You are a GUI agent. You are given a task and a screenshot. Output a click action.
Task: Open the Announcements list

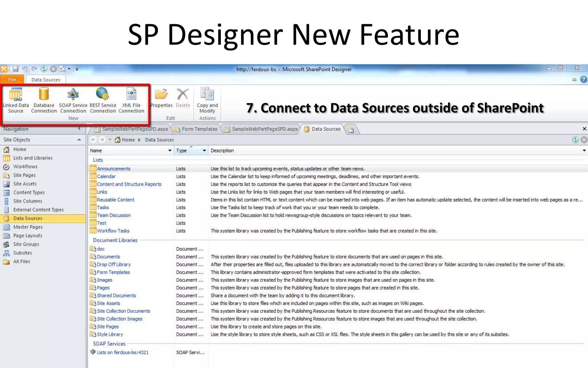(x=113, y=169)
